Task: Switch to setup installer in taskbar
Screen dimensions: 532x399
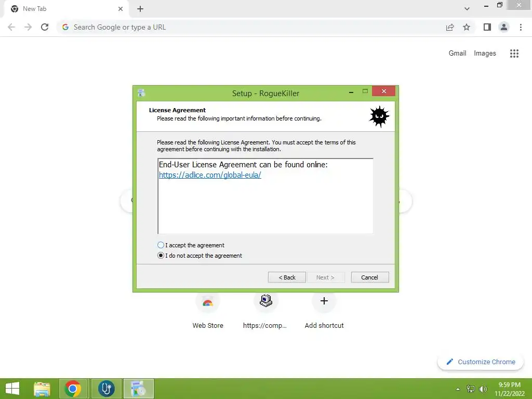Action: [138, 389]
